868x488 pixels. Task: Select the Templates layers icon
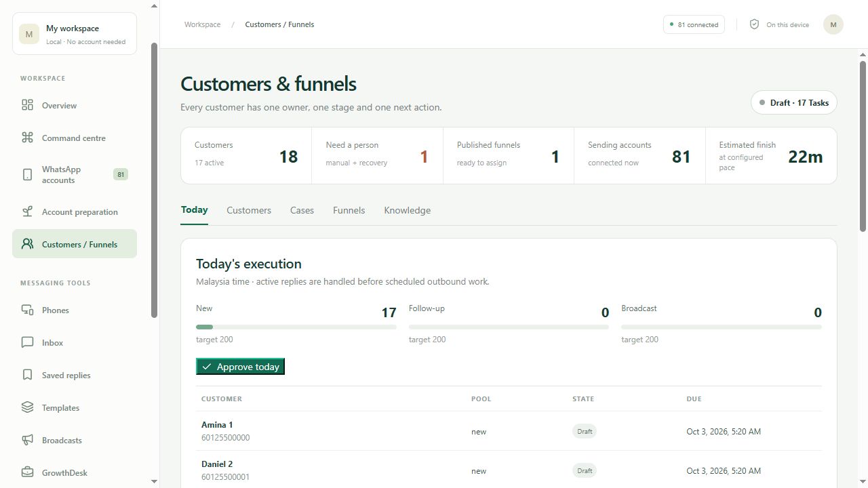coord(27,407)
